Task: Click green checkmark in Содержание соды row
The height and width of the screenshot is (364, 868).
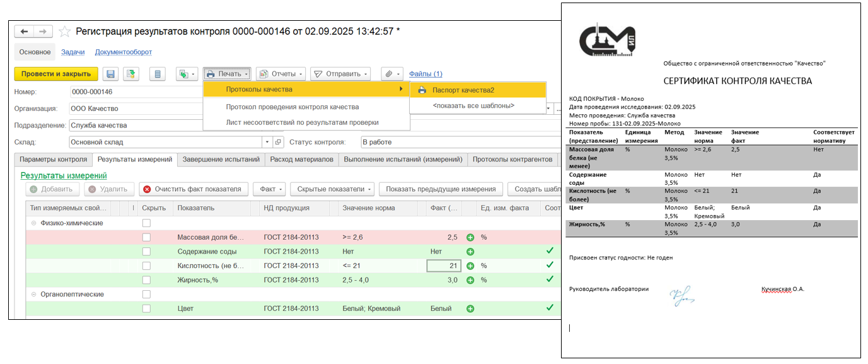Action: point(550,251)
